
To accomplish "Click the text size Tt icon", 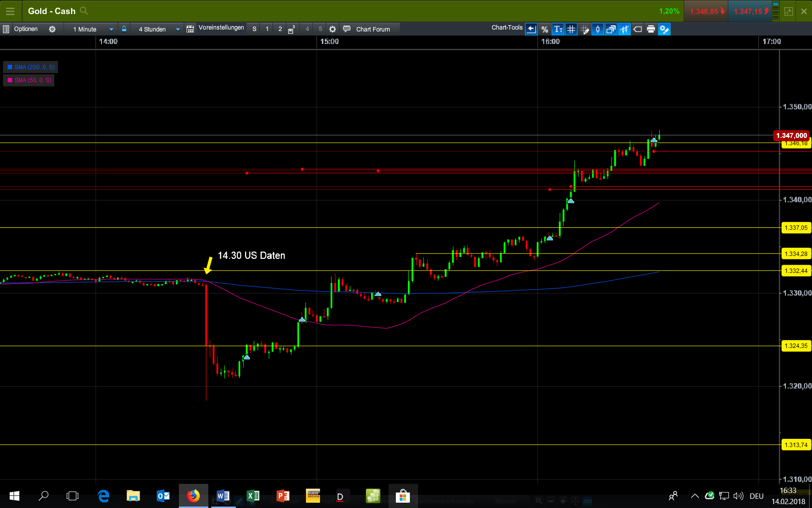I will (x=558, y=29).
